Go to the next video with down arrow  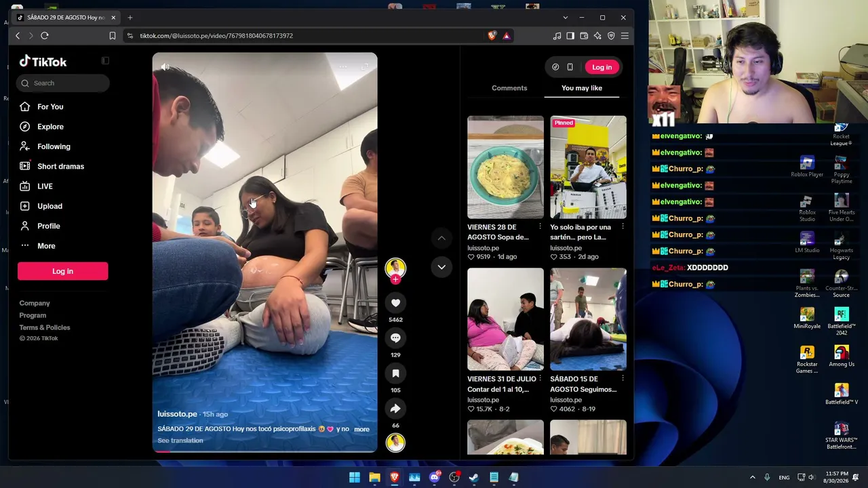point(441,267)
